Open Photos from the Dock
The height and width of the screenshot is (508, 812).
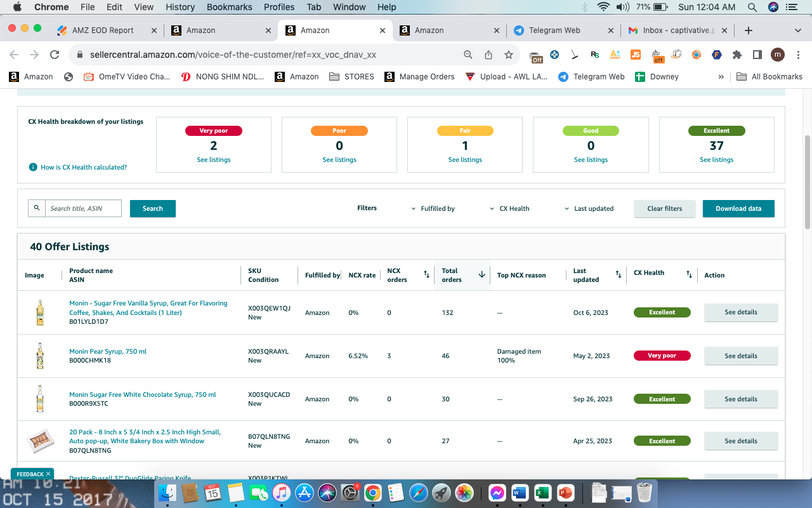464,492
